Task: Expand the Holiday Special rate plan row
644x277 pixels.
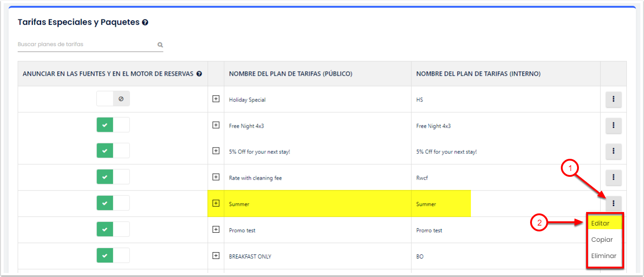Action: pos(216,99)
